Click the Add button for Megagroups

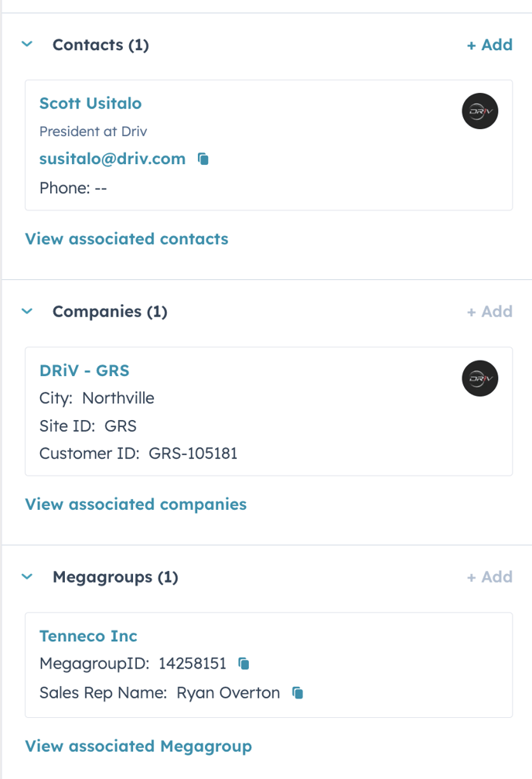pos(489,577)
